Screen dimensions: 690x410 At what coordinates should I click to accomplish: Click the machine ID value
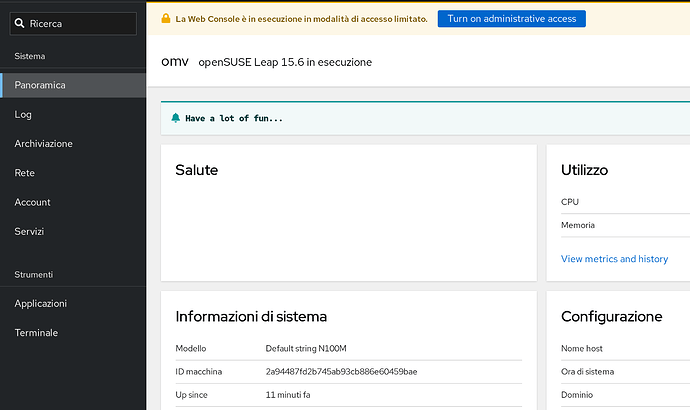(x=340, y=371)
